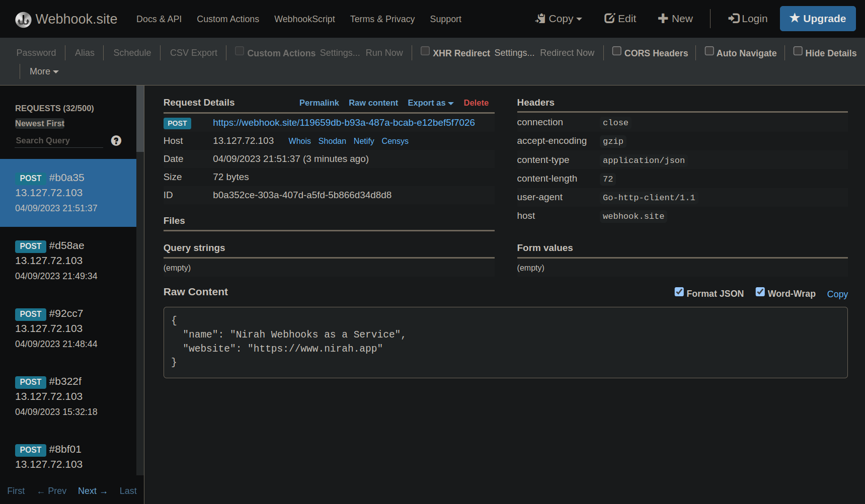Disable the Format JSON checkbox

679,292
